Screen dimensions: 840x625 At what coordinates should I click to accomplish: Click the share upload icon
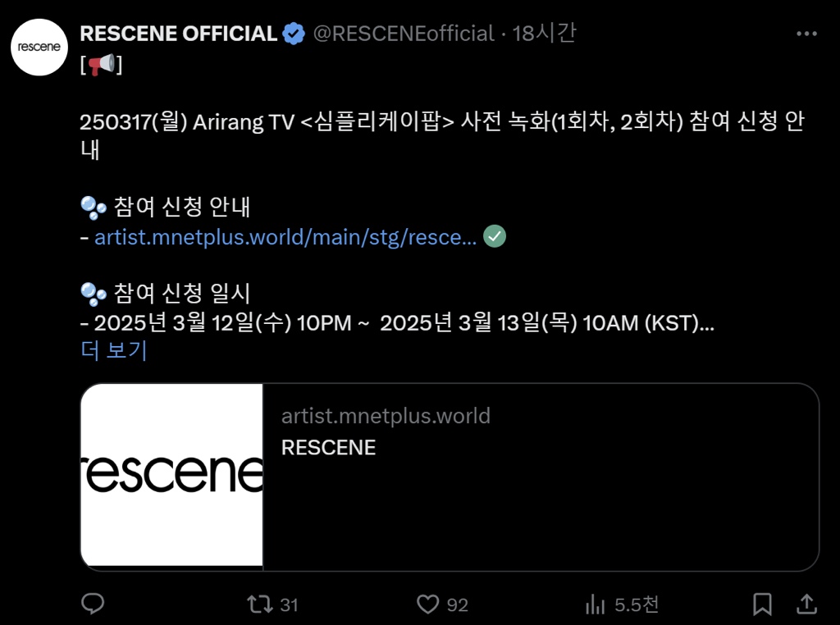pos(806,604)
